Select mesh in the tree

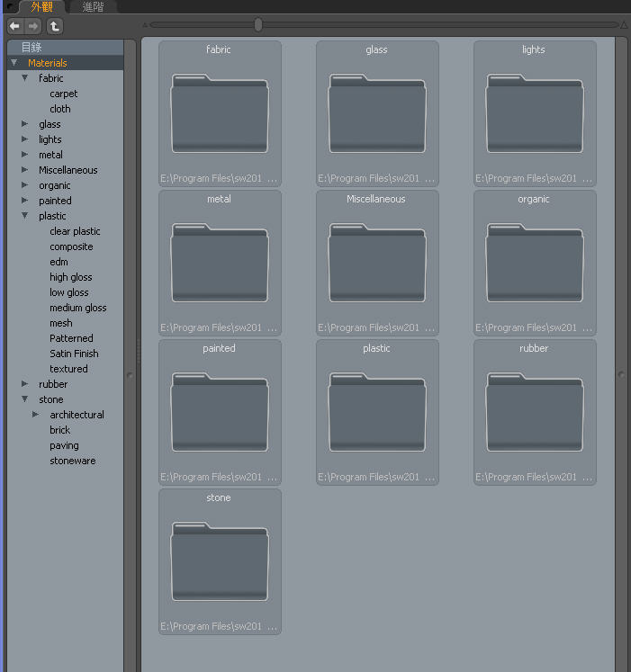(61, 323)
